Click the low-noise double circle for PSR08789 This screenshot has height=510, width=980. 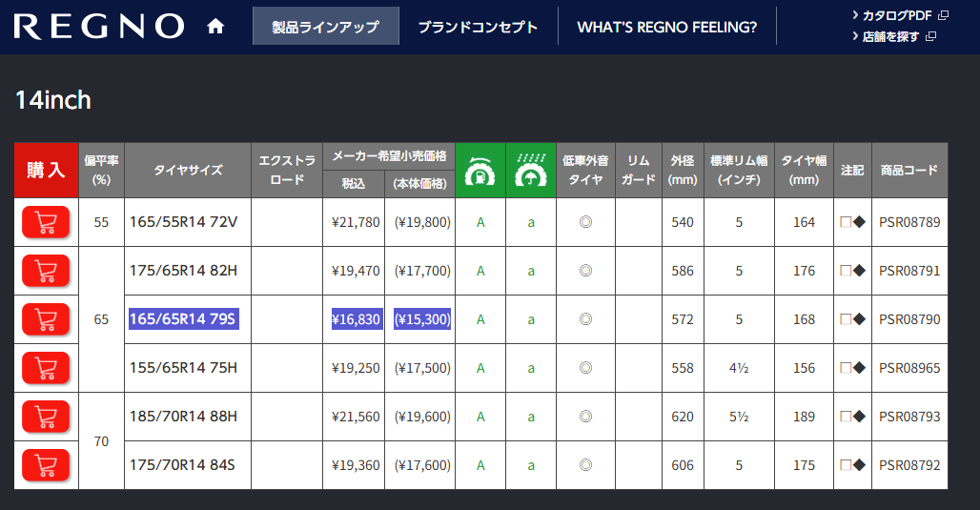(585, 222)
